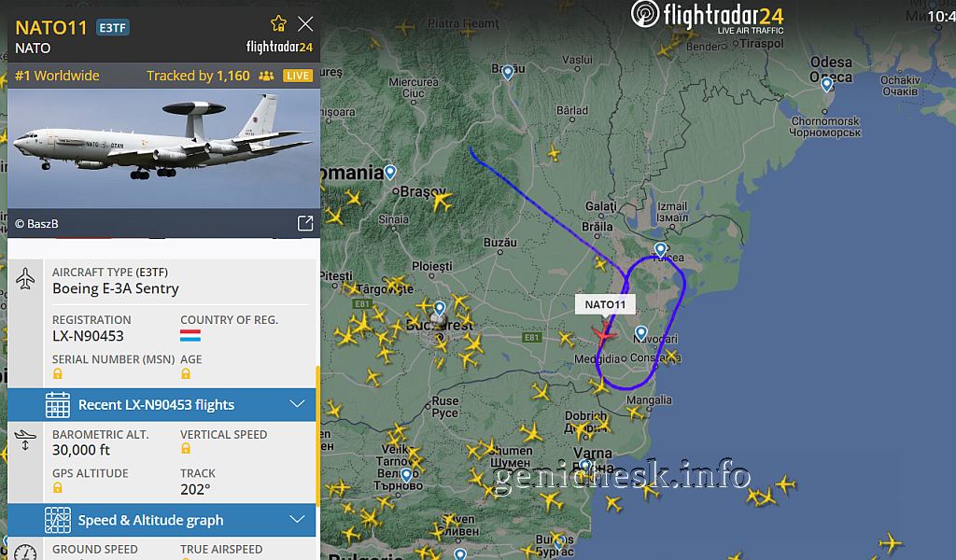The width and height of the screenshot is (956, 560).
Task: Open the aircraft photo external link icon
Action: click(x=305, y=223)
